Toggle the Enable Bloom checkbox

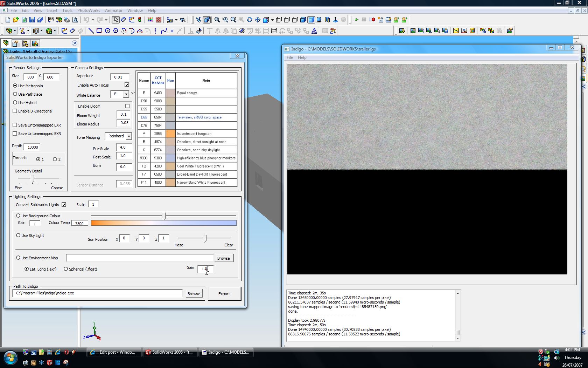coord(127,106)
